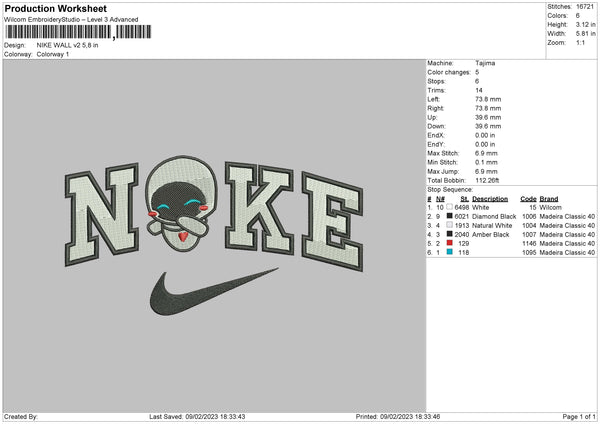Click the Zoom value '1:1'
The image size is (600, 424).
point(580,42)
